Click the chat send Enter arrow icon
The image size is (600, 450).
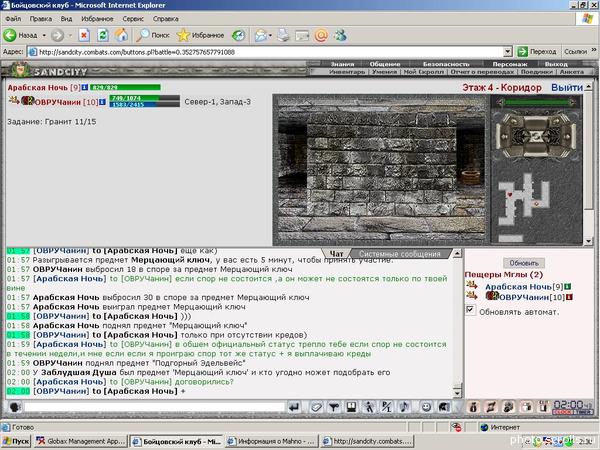coord(294,407)
